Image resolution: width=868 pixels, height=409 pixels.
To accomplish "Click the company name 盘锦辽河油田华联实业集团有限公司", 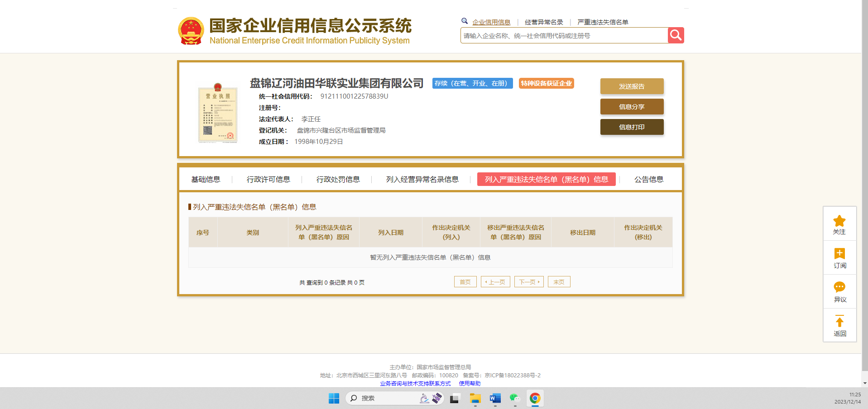I will point(337,83).
